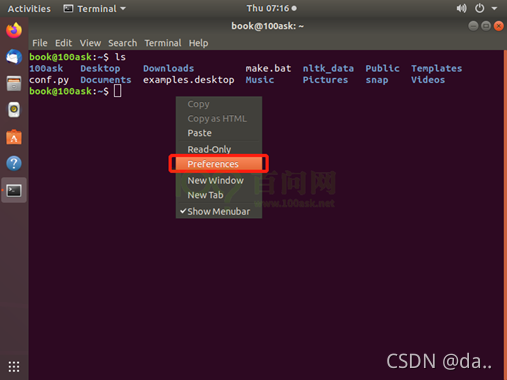Click the 100ask directory name
The width and height of the screenshot is (507, 380).
point(46,68)
